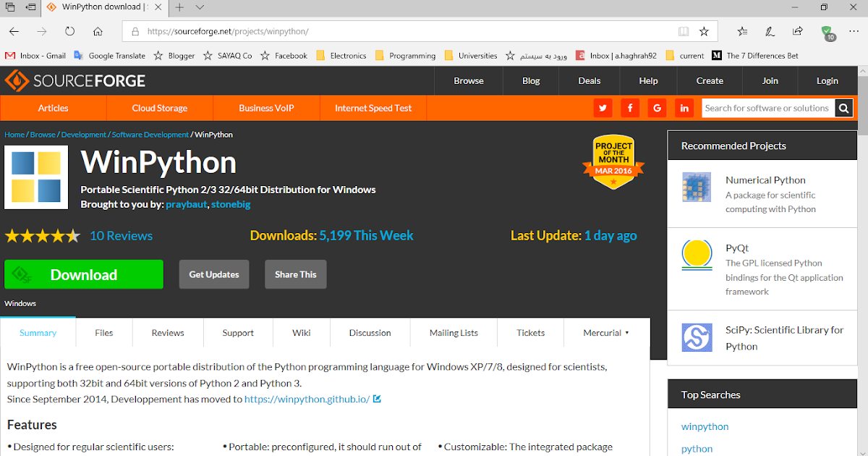
Task: Open the Wiki tab
Action: [302, 333]
